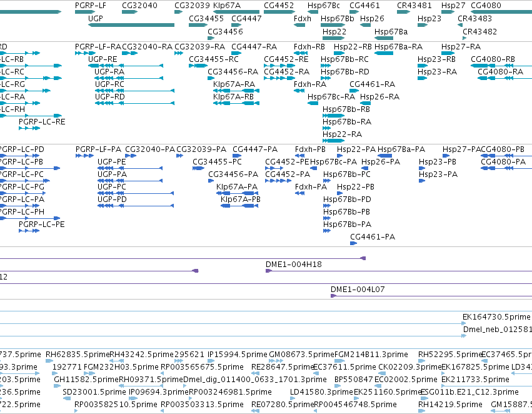Image resolution: width=532 pixels, height=414 pixels.
Task: Click the Hsp67Bc-RA transcript label
Action: coord(331,97)
